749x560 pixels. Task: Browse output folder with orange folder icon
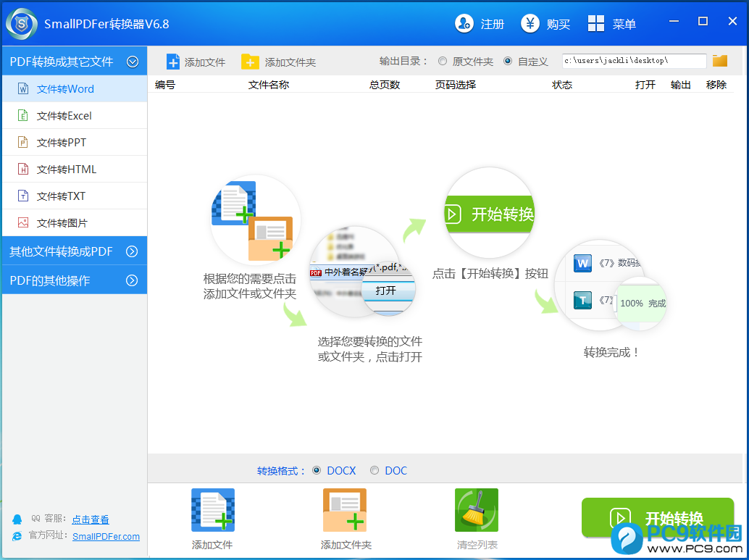(x=719, y=61)
